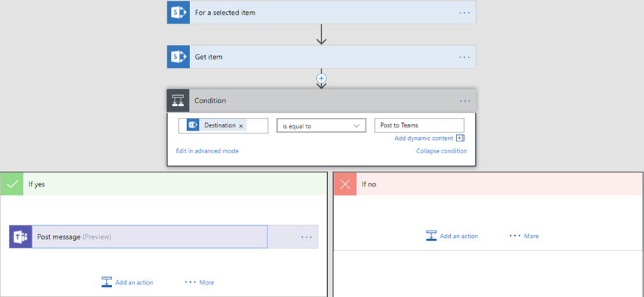Open the 'is equal to' operator dropdown
Image resolution: width=644 pixels, height=297 pixels.
tap(321, 126)
